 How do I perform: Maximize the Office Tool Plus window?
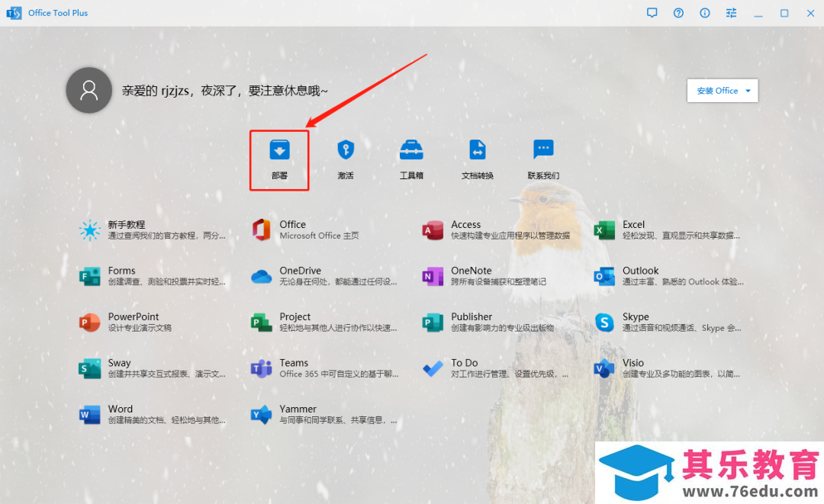pyautogui.click(x=784, y=13)
